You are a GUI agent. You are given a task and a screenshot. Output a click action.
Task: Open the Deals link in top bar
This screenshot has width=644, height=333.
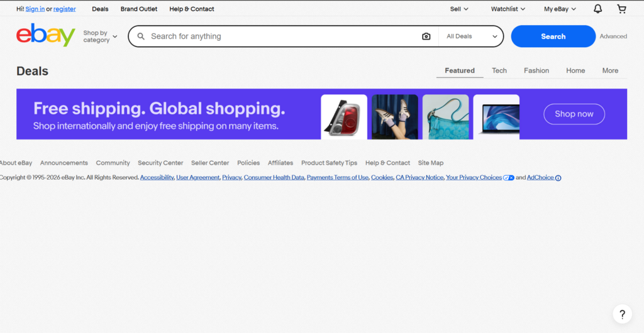100,9
